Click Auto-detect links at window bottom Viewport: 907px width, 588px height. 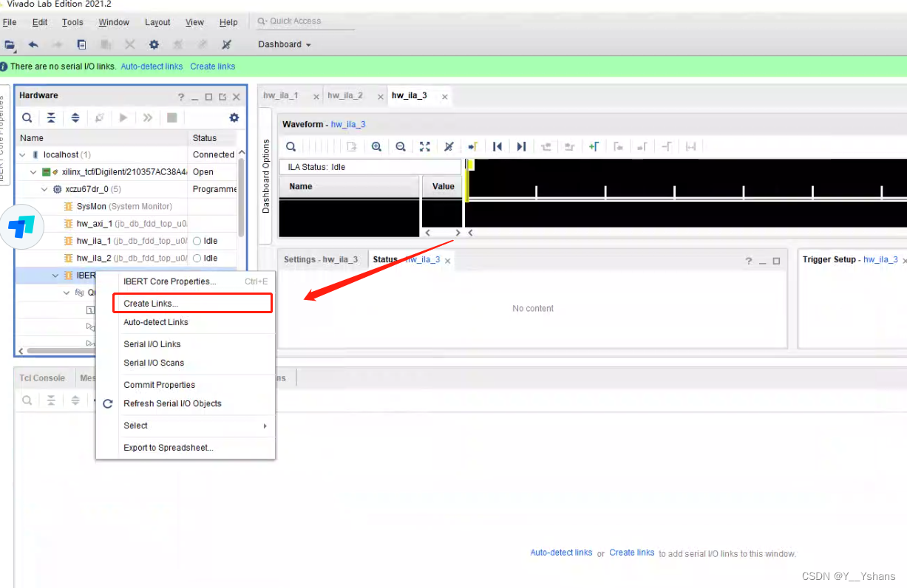point(561,553)
